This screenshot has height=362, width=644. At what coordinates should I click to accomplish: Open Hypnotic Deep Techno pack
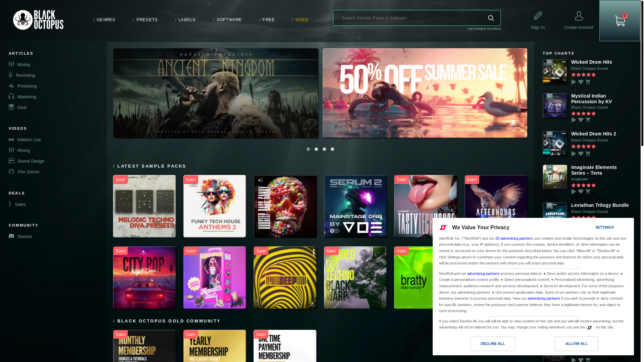pos(285,278)
